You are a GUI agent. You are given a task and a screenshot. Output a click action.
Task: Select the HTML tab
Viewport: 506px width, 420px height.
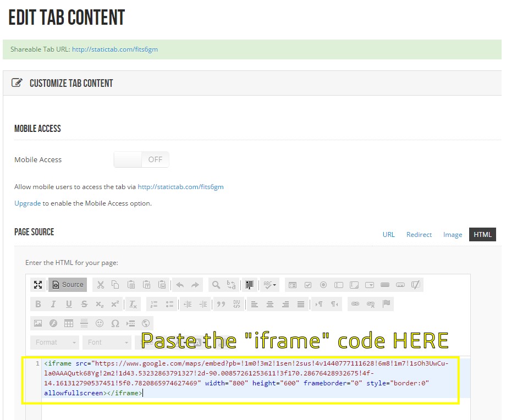pos(482,235)
